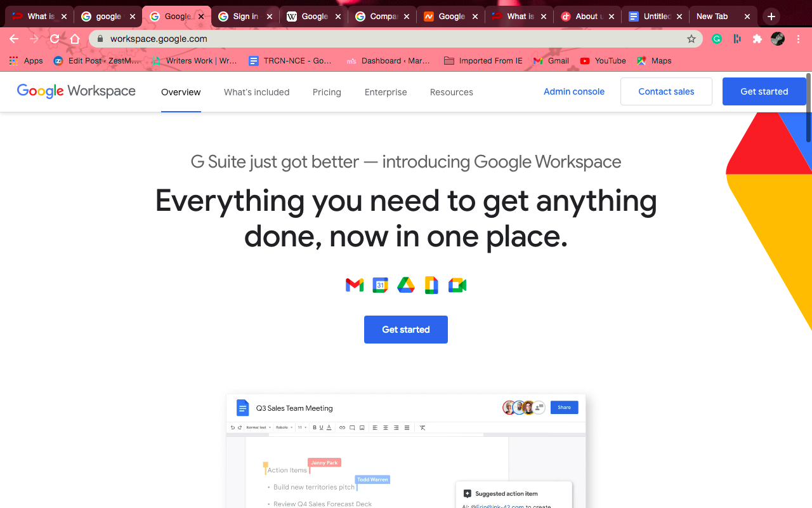Bookmark this page using the star icon
This screenshot has height=508, width=812.
[691, 39]
